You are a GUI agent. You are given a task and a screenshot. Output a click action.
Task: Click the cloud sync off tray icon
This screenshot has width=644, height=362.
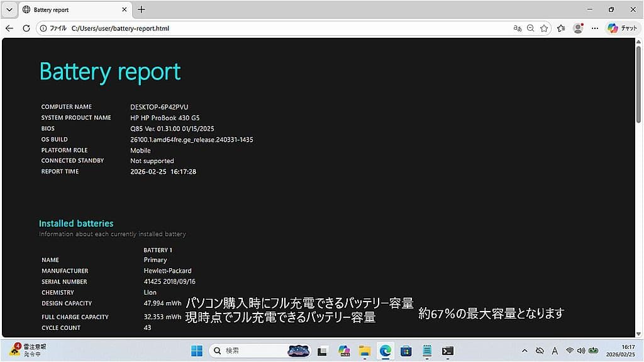540,351
